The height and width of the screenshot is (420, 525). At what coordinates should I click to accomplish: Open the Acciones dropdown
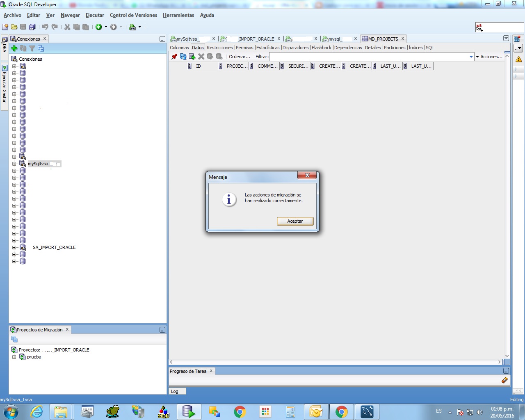point(491,57)
